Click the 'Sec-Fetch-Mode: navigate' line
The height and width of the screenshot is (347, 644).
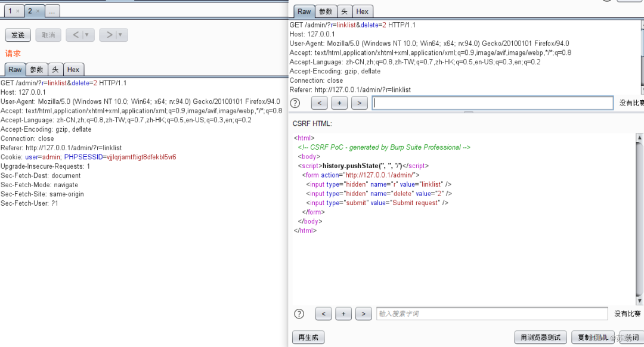(x=39, y=185)
